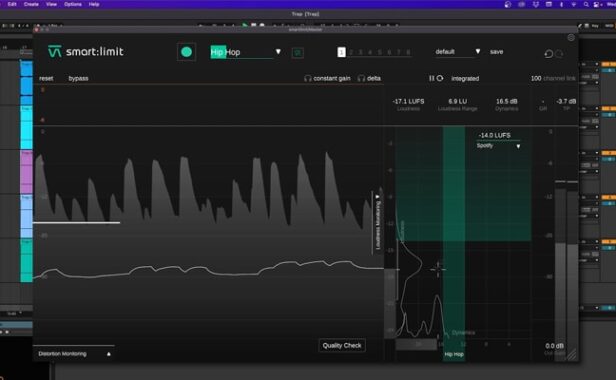
Task: Click the 100 channel link value
Action: pos(536,78)
